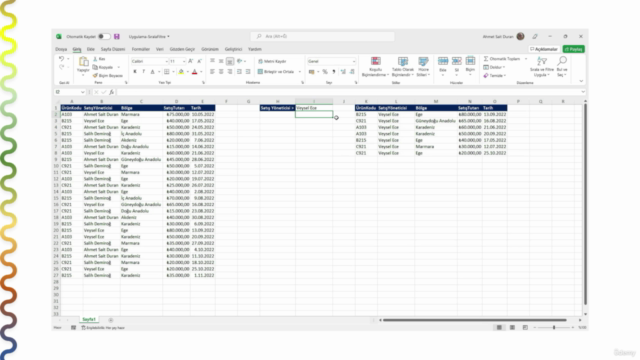Click the green Paylaş share button
Screen dimensions: 640x360
click(x=573, y=49)
